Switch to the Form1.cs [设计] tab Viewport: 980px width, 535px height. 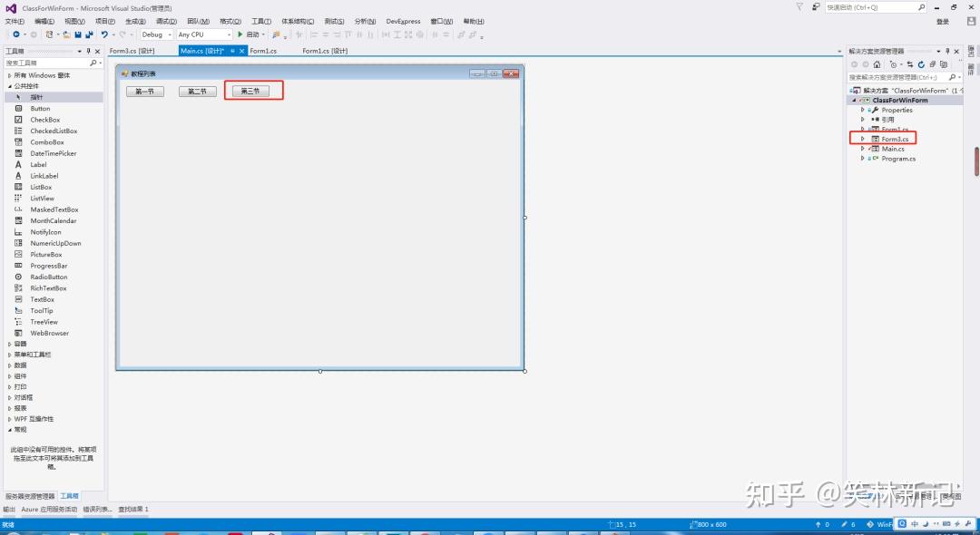coord(325,51)
